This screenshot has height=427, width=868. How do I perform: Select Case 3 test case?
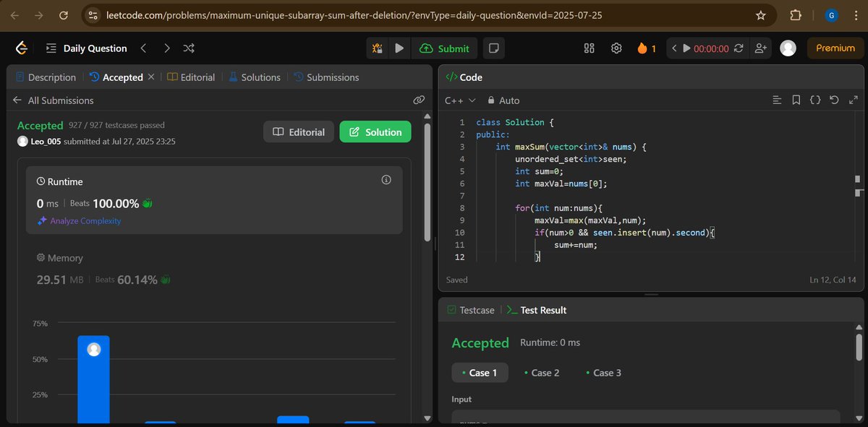pos(604,373)
